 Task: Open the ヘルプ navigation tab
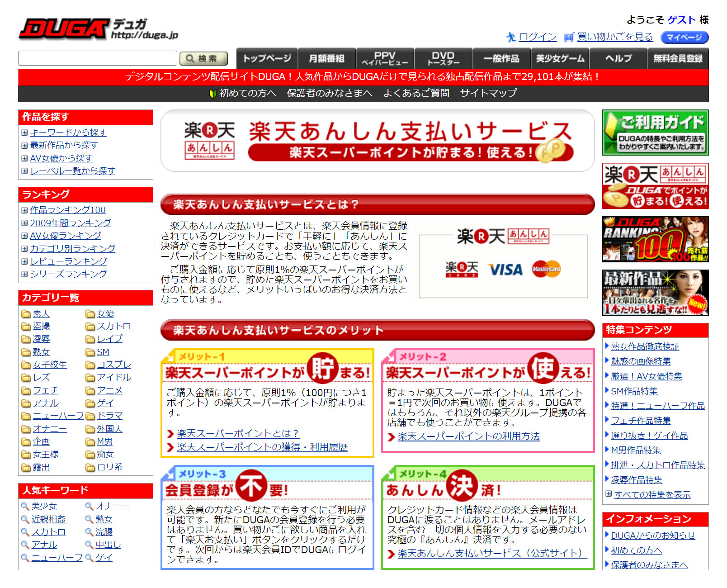(x=618, y=58)
